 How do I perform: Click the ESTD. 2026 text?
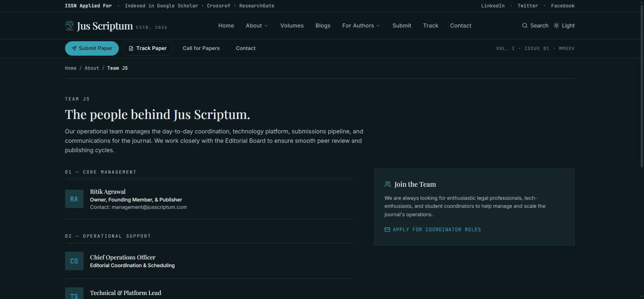pos(152,27)
